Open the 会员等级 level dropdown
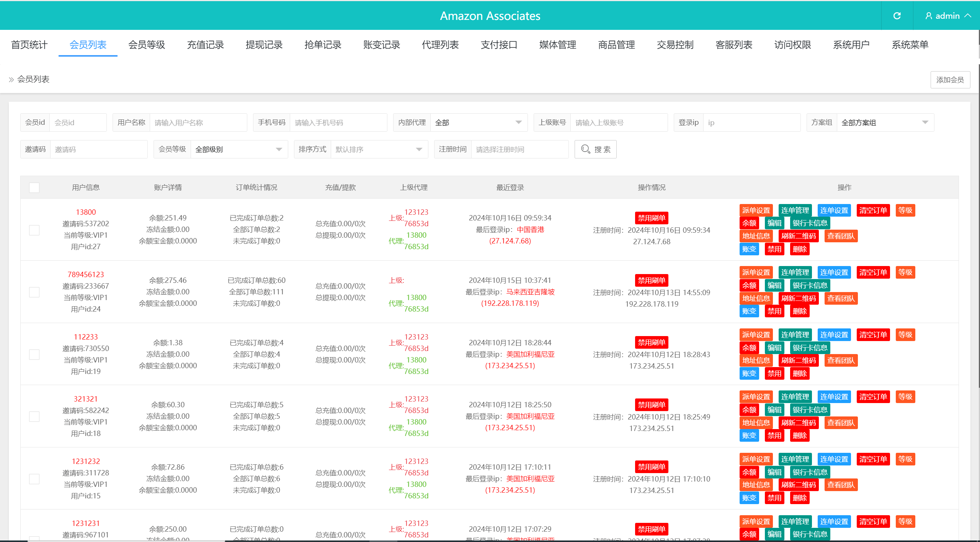Viewport: 980px width, 542px height. point(239,149)
